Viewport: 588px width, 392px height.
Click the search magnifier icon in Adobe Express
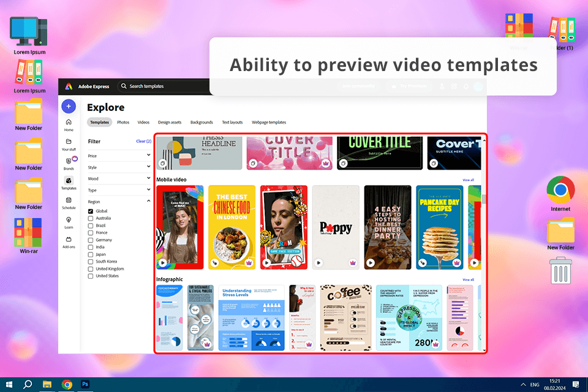click(124, 86)
